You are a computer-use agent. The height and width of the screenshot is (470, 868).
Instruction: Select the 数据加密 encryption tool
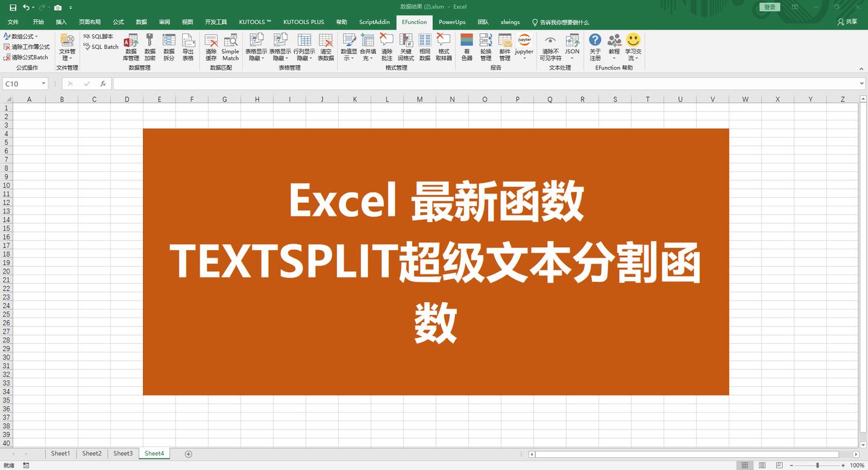(149, 47)
